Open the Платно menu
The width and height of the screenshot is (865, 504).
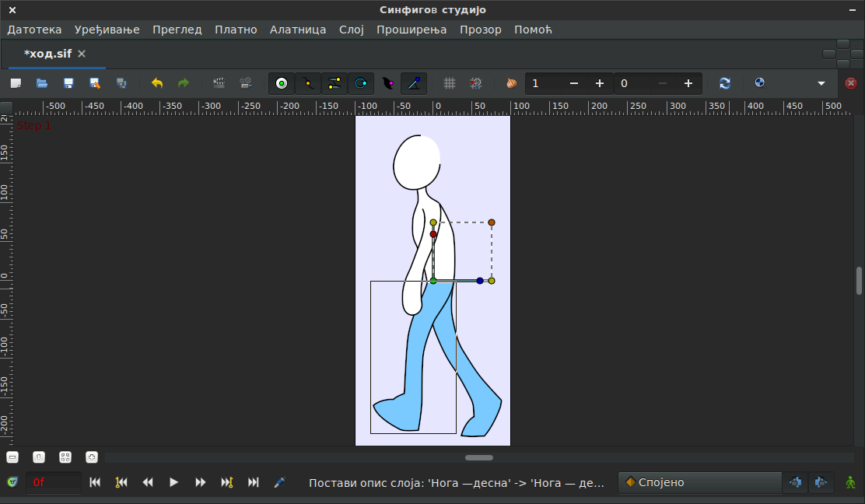pyautogui.click(x=236, y=30)
